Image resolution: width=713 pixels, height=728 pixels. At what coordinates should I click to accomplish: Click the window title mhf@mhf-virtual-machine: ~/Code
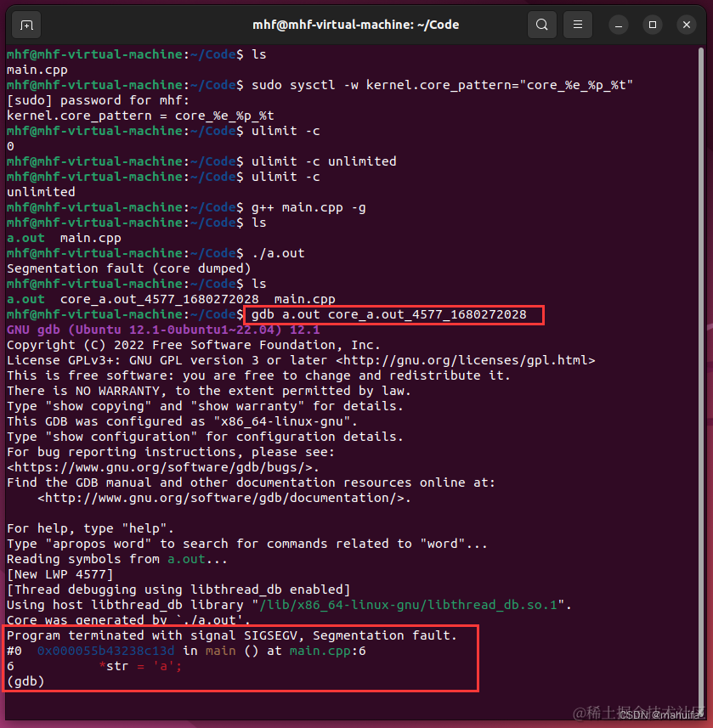click(x=356, y=25)
